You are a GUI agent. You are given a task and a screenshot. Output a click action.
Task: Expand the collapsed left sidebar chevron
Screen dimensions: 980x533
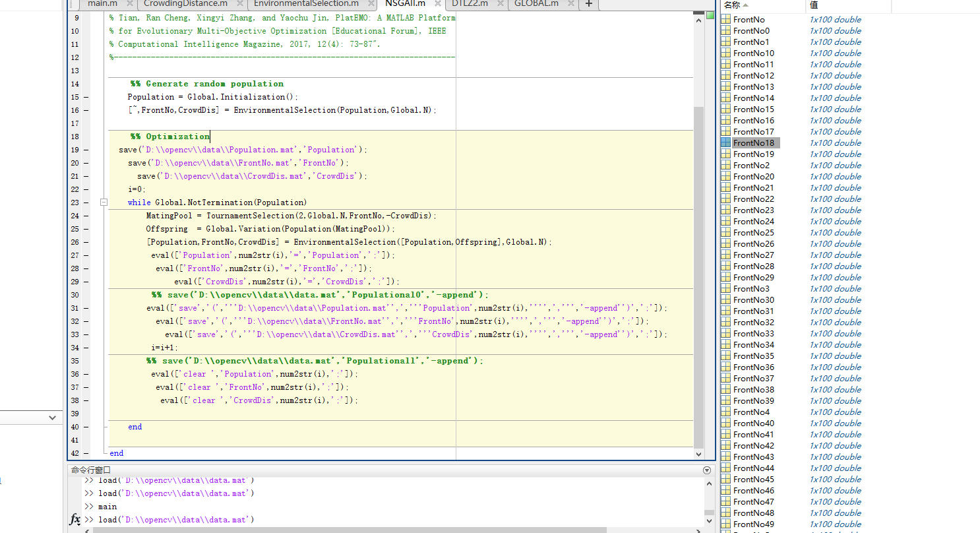click(52, 417)
